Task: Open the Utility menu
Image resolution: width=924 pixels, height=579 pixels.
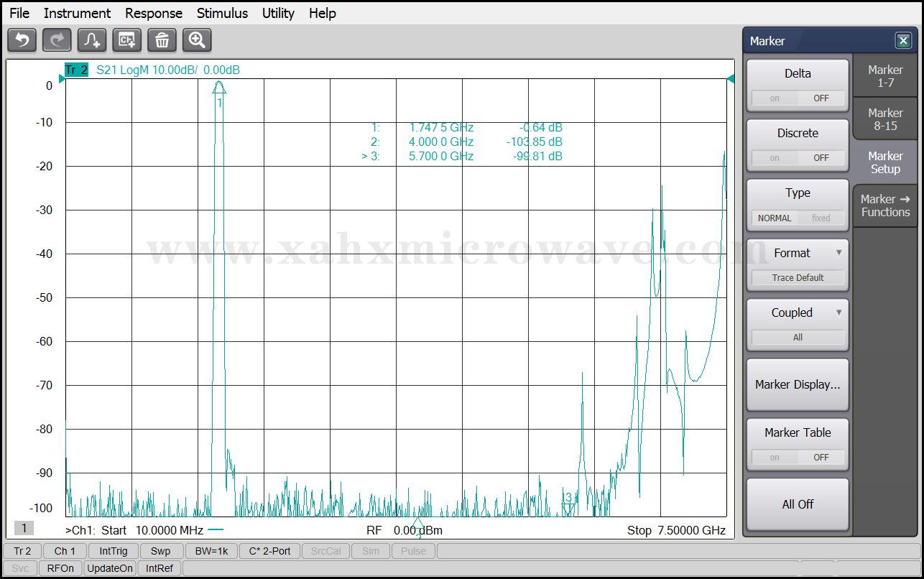Action: 278,13
